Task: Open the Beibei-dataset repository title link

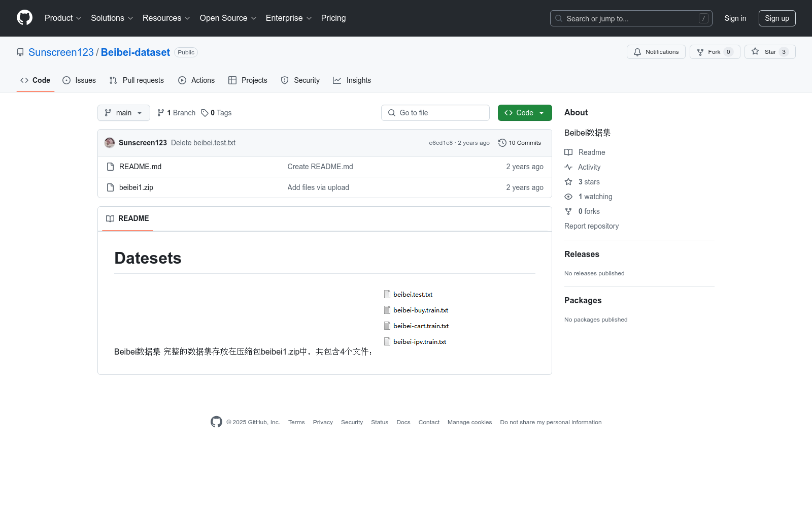Action: pos(136,52)
